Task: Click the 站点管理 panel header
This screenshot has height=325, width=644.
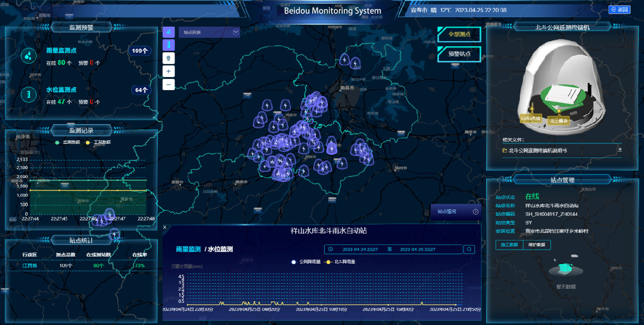Action: click(562, 180)
